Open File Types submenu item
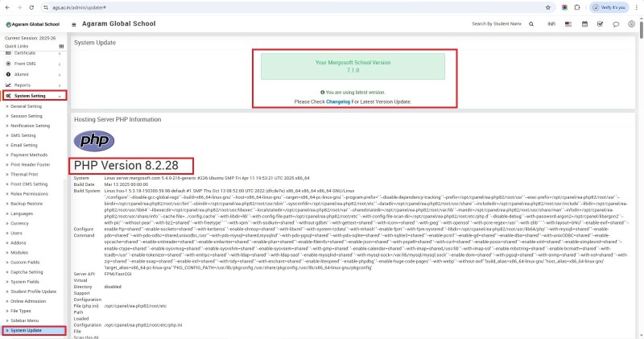Screen dimensions: 644x339 [x=21, y=311]
